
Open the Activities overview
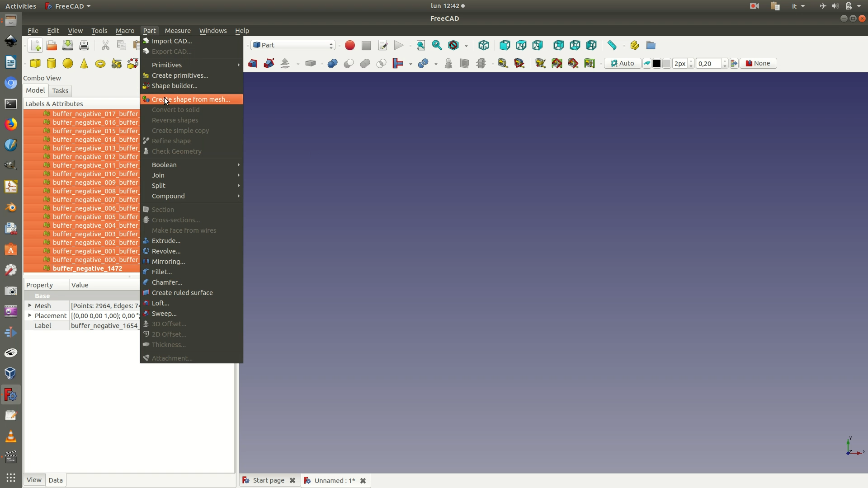(20, 6)
